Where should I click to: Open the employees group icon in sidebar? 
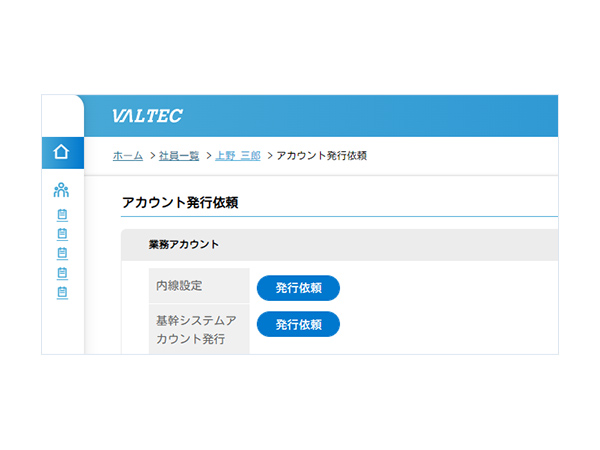[61, 190]
